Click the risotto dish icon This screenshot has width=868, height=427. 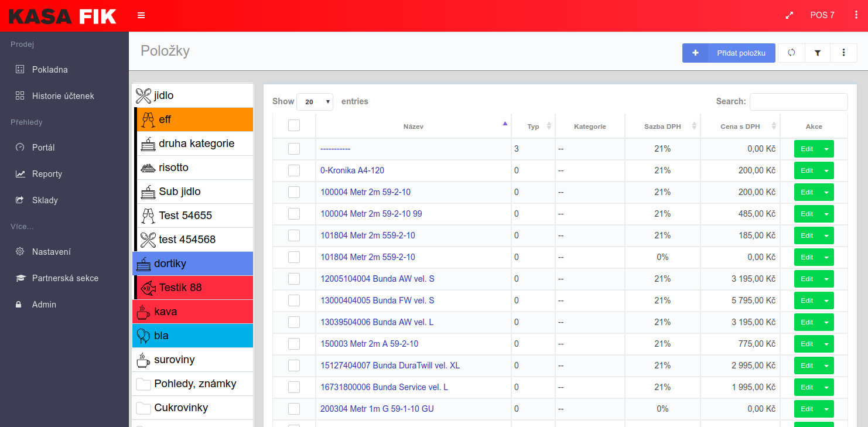click(x=148, y=168)
